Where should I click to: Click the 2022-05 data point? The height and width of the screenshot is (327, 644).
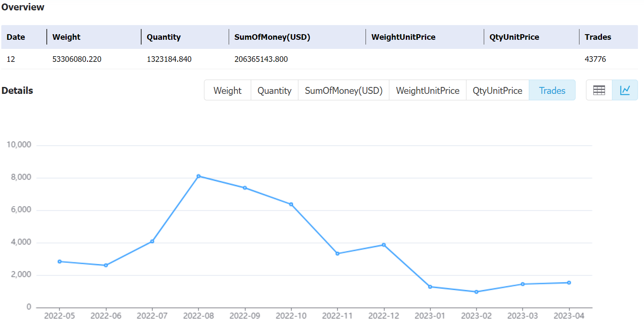(59, 261)
